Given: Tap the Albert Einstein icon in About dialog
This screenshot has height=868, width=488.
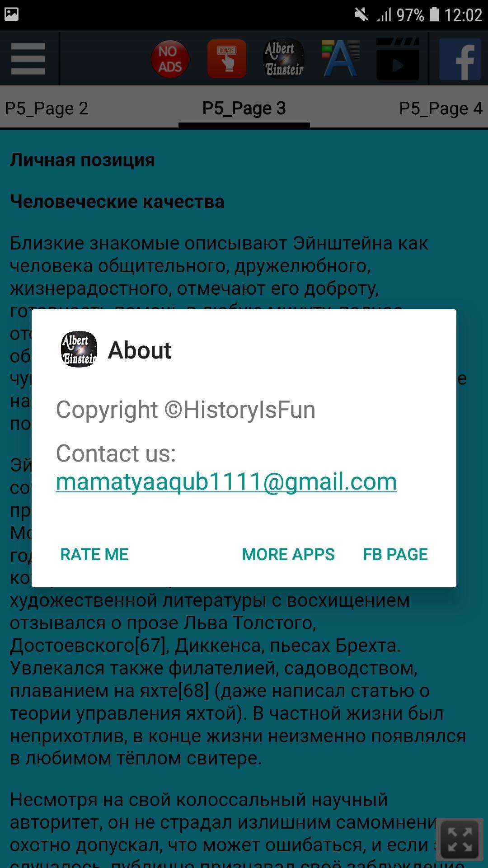Looking at the screenshot, I should (x=79, y=349).
